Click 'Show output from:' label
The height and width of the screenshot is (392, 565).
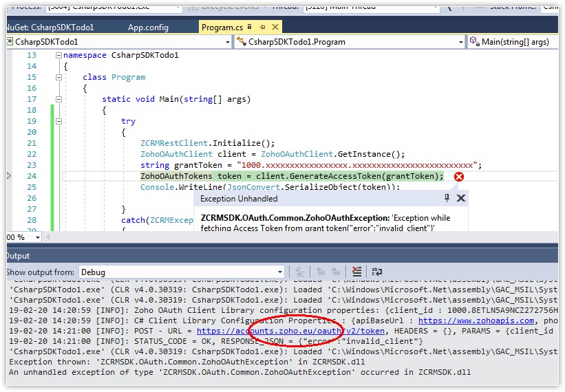[41, 272]
